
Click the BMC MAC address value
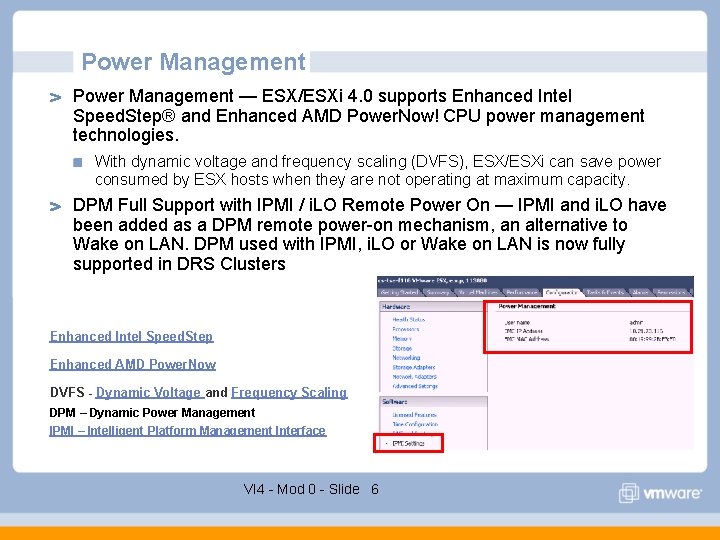click(652, 339)
